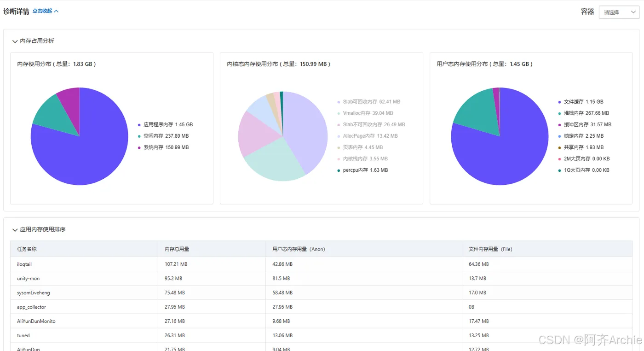644x351 pixels.
Task: Click the 文件内存用量（File）column header
Action: point(490,249)
